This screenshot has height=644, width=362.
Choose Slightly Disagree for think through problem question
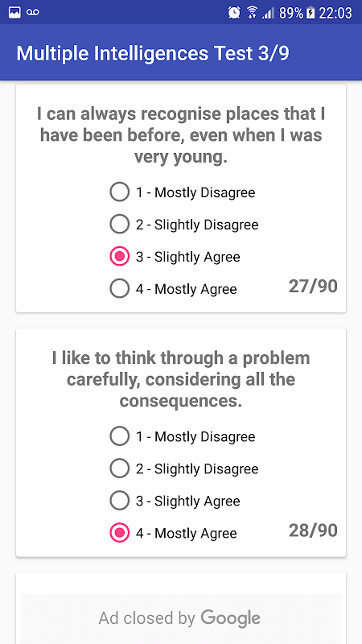coord(120,468)
